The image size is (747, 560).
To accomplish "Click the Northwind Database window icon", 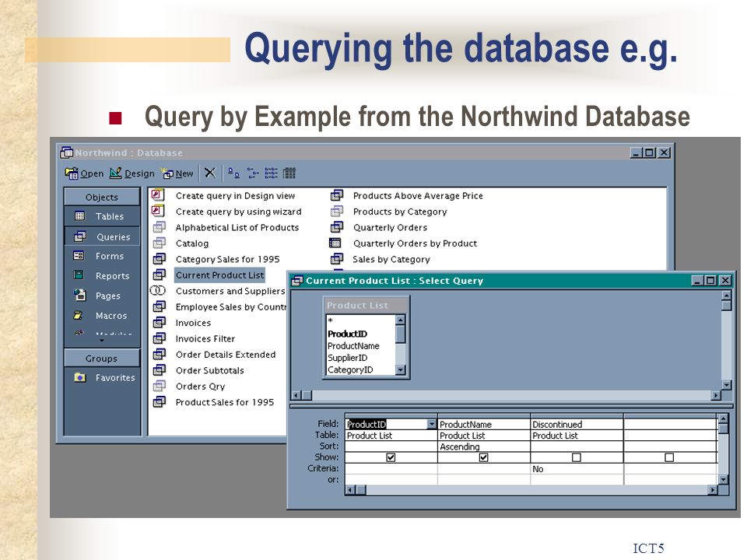I will [67, 152].
